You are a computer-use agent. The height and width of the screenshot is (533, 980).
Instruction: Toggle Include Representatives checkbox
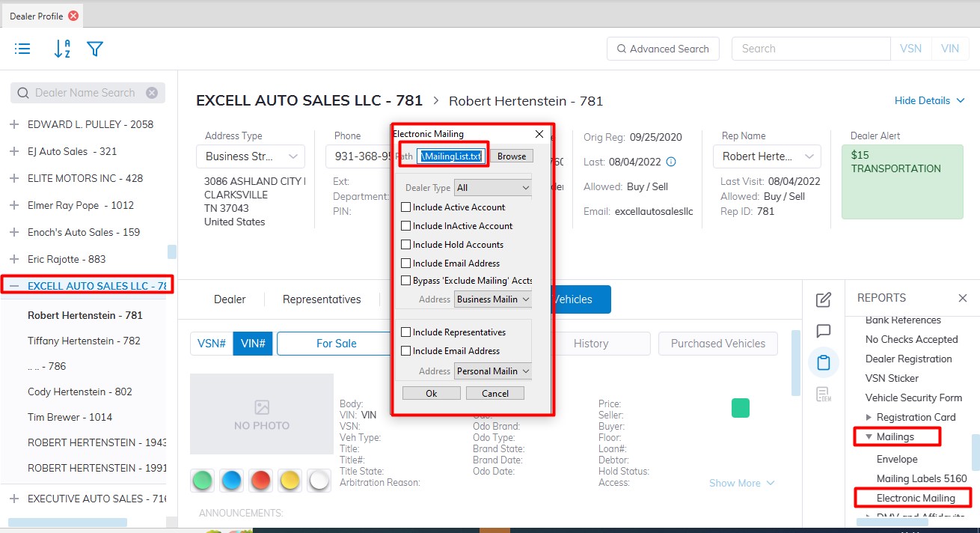click(x=406, y=332)
